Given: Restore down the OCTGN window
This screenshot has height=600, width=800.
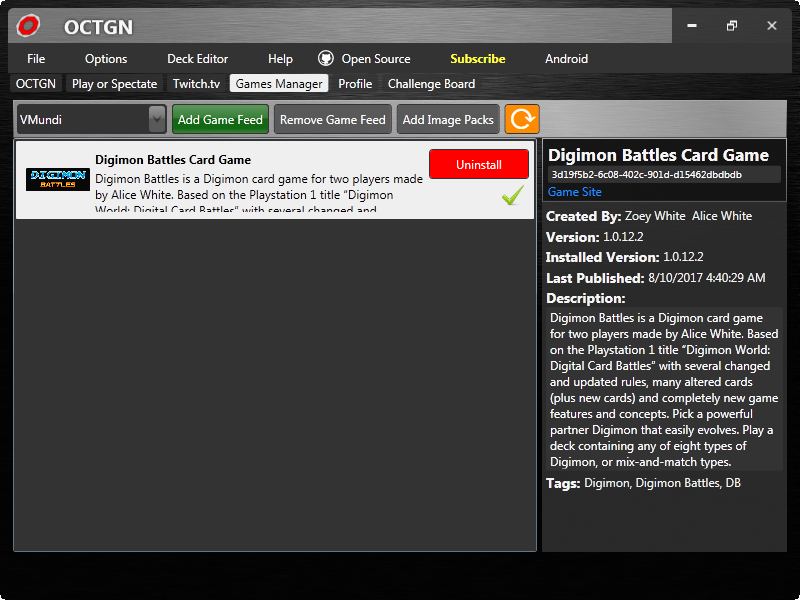Looking at the screenshot, I should point(732,26).
